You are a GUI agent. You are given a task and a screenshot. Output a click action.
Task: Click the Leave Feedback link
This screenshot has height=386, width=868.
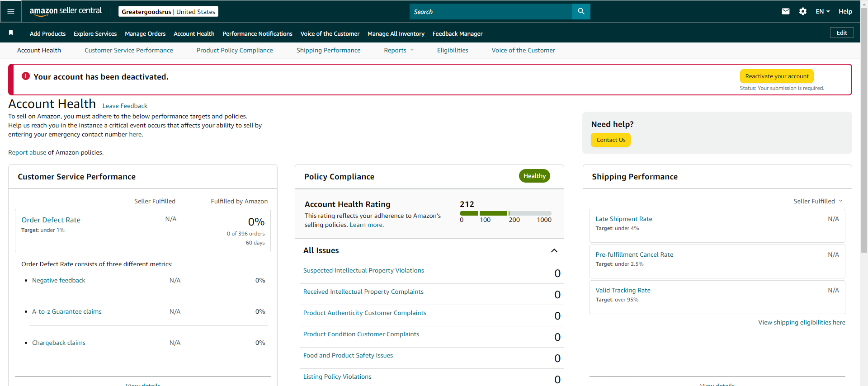[x=125, y=106]
